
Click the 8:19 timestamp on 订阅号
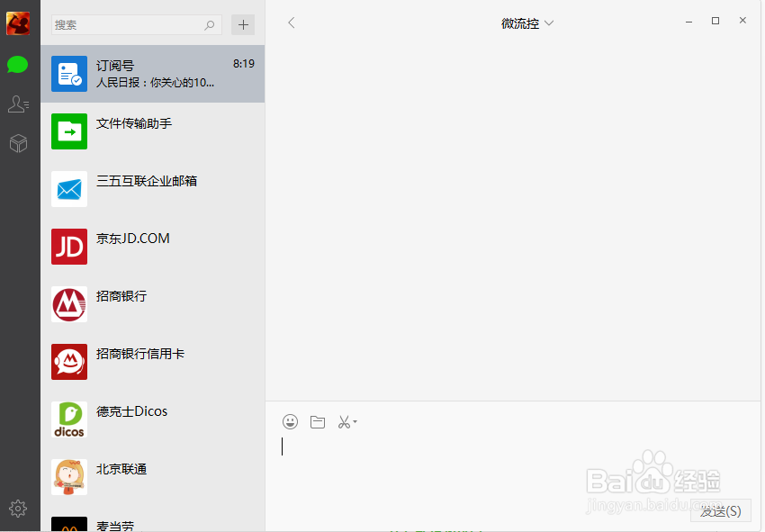[x=244, y=64]
